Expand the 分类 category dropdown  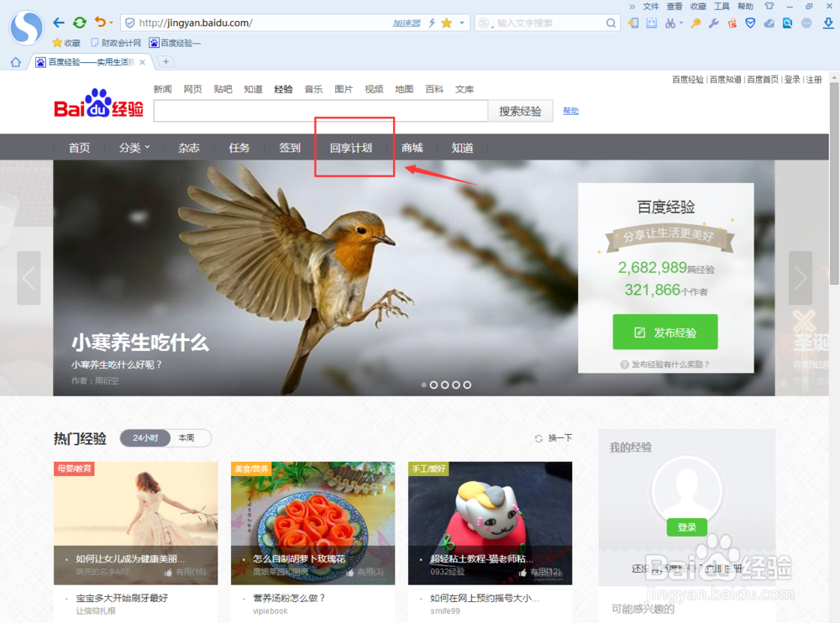[x=134, y=148]
